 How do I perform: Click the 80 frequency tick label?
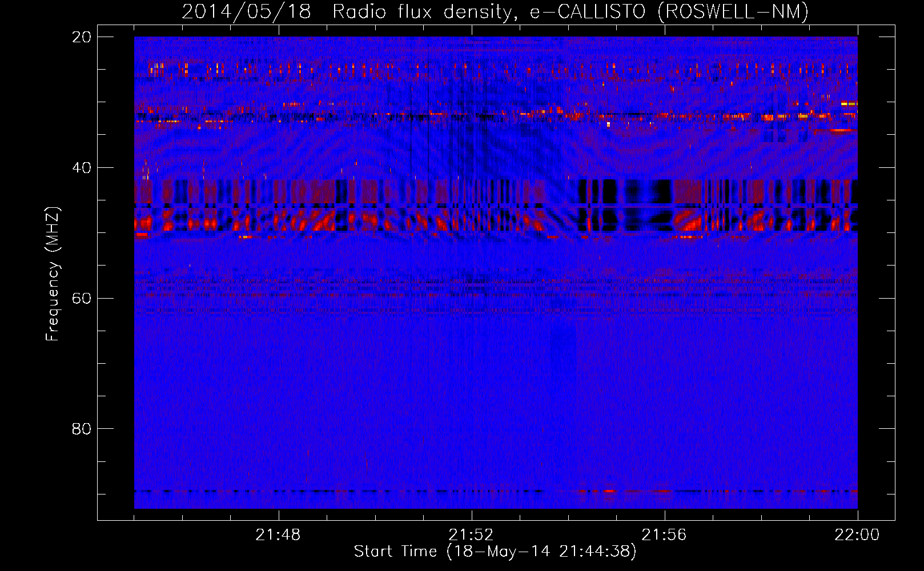pos(81,429)
